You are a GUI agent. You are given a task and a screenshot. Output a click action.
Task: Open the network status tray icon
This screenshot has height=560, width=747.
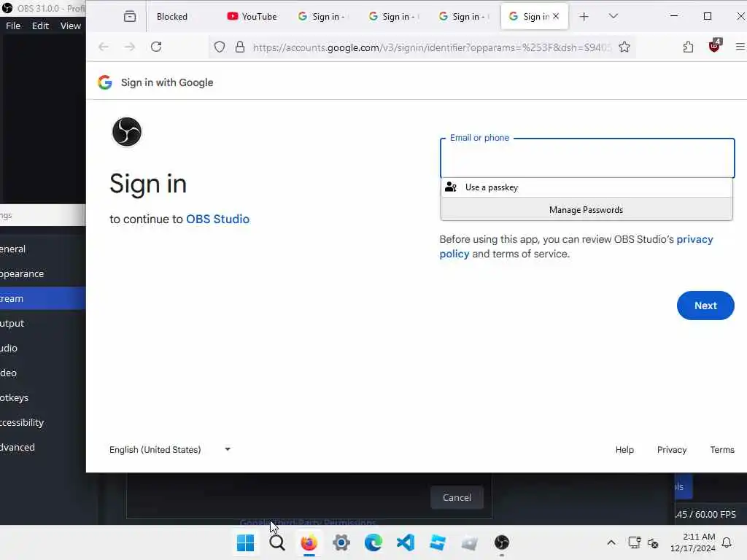click(635, 542)
